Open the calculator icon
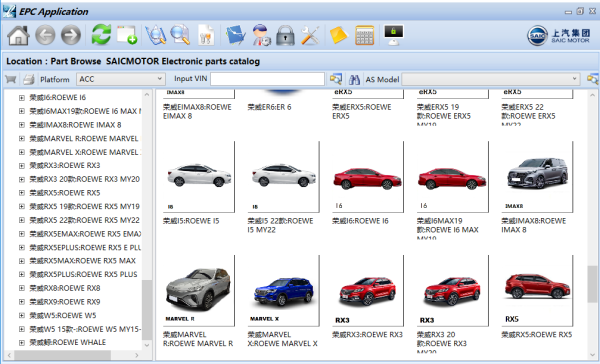 (x=364, y=35)
